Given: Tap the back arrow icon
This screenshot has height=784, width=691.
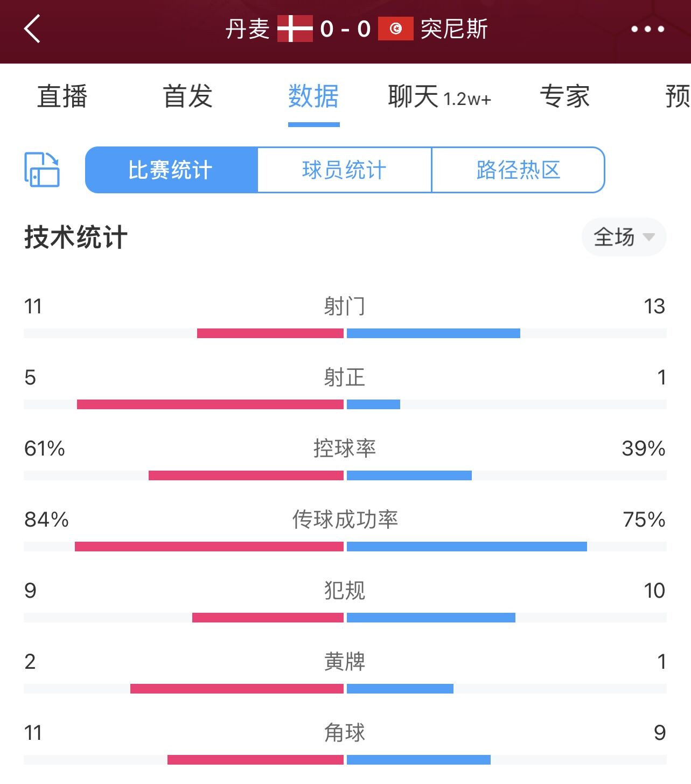Looking at the screenshot, I should click(32, 29).
